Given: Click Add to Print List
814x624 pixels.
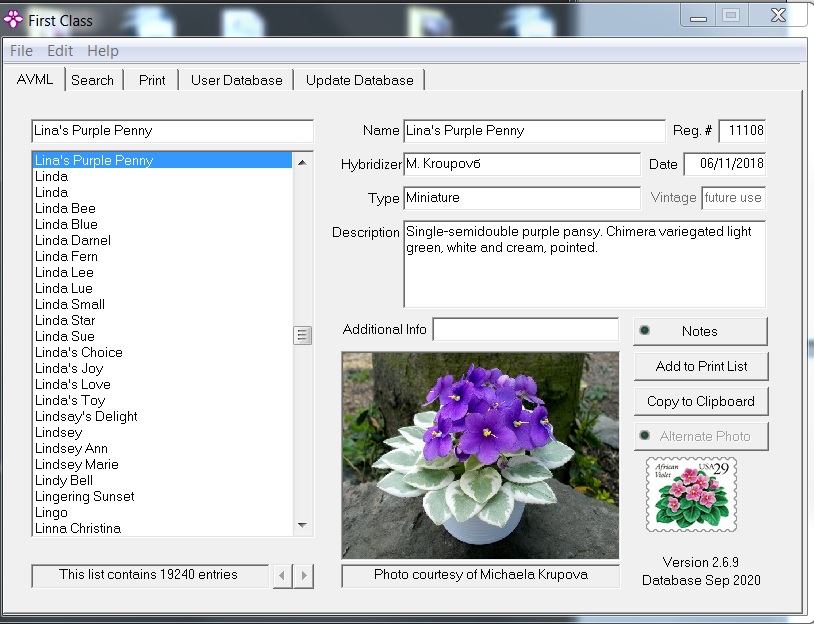Looking at the screenshot, I should click(x=701, y=367).
